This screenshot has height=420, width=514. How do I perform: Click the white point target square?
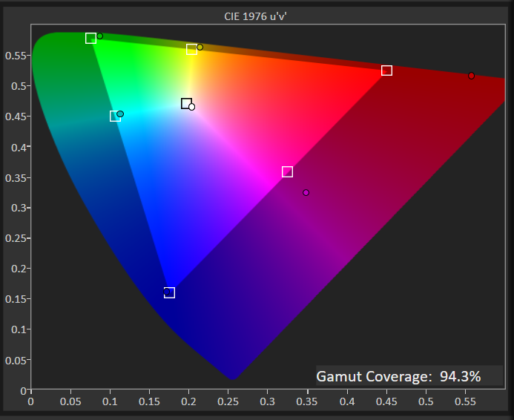click(186, 103)
